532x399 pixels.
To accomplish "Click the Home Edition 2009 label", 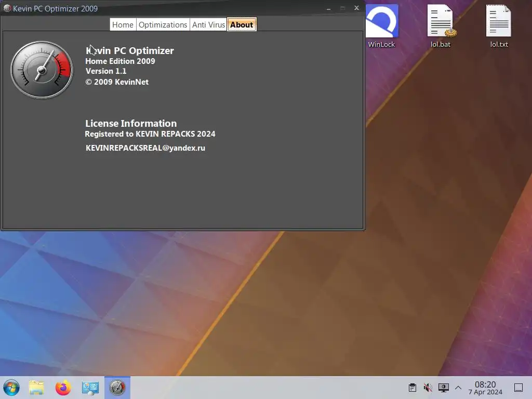I will [120, 61].
